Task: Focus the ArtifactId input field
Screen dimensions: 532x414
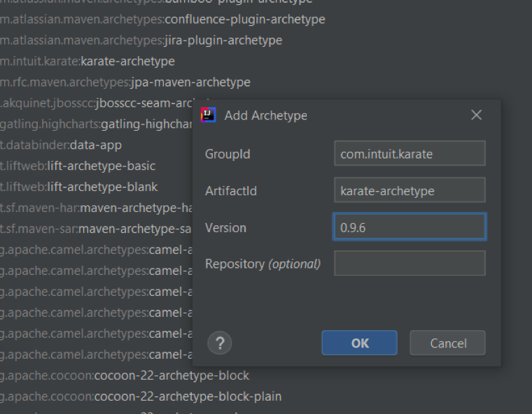Action: 409,190
